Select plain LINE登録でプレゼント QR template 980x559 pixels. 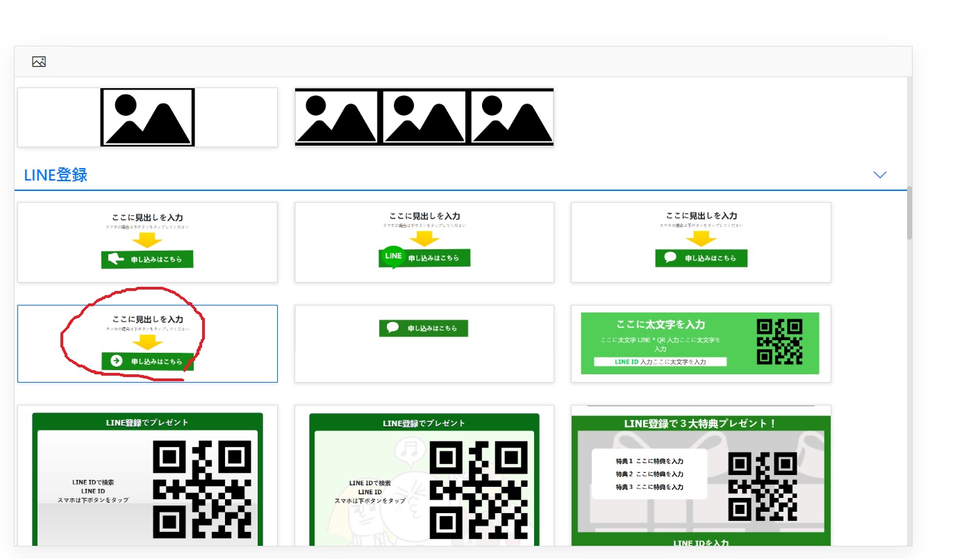tap(147, 476)
